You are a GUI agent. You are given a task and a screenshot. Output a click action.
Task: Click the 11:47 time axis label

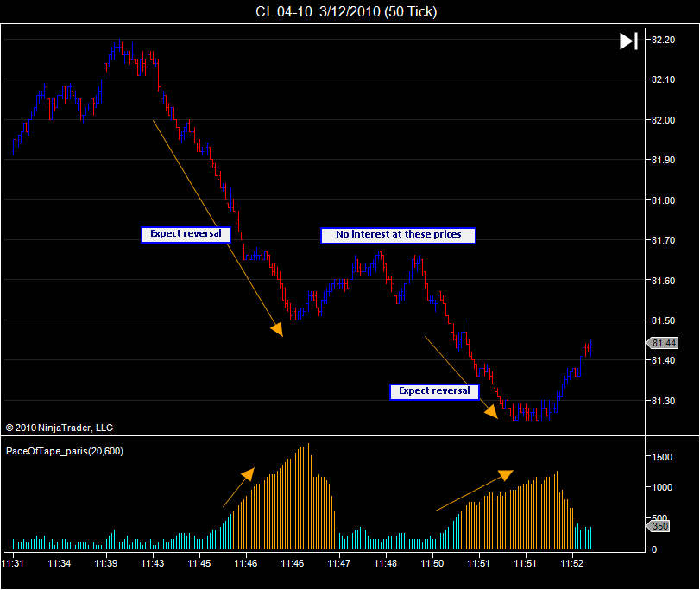pos(339,563)
